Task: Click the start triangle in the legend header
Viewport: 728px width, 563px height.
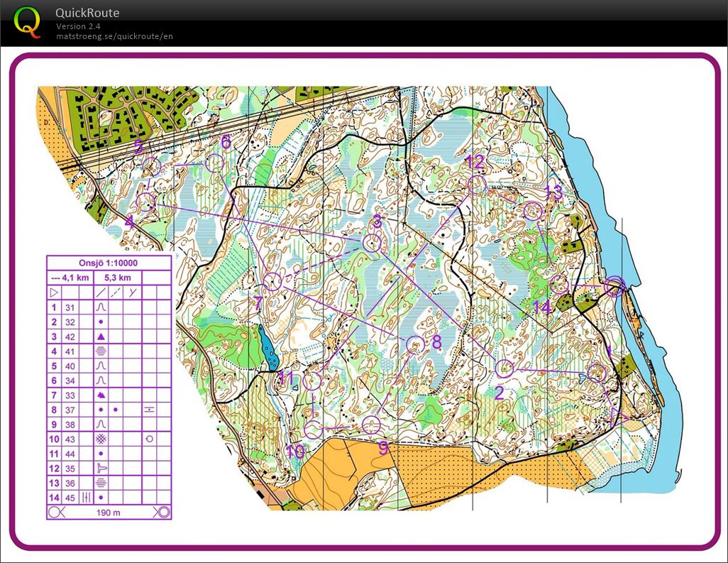Action: click(54, 292)
